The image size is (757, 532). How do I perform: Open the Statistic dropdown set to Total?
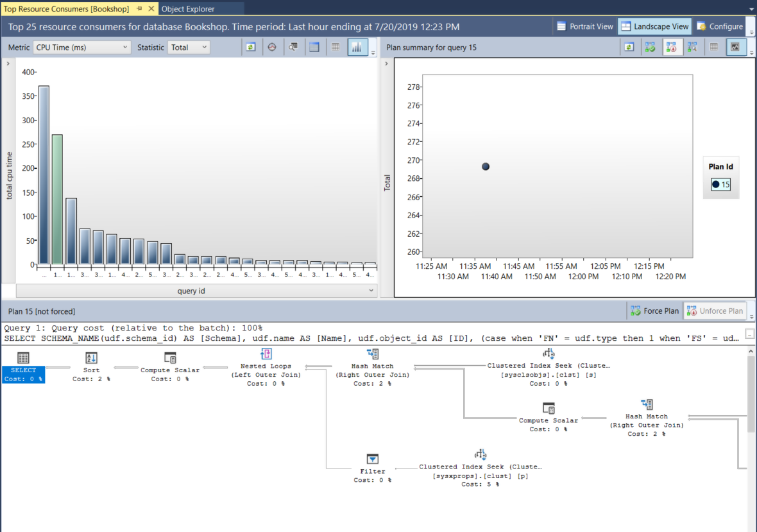pos(189,47)
